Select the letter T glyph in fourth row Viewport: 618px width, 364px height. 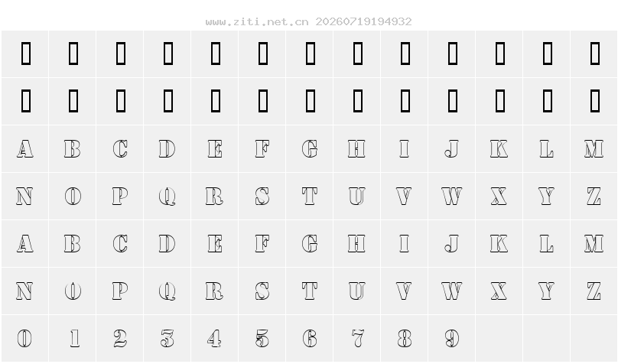[310, 197]
